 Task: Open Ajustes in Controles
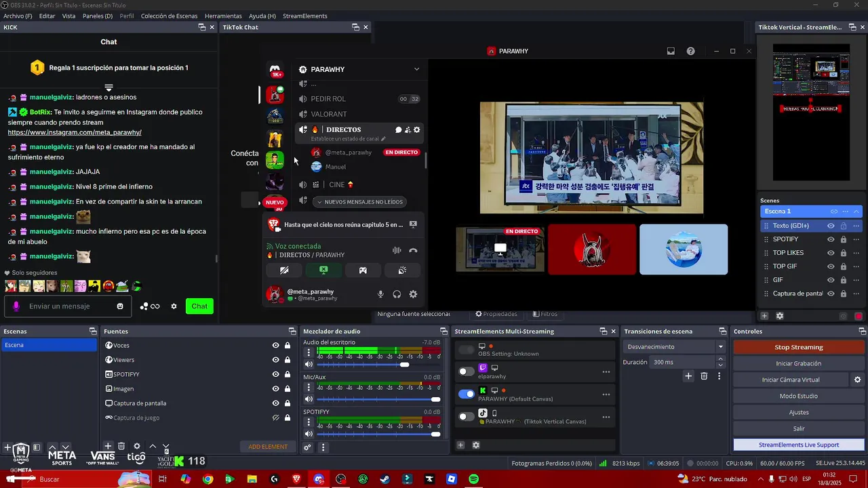coord(799,412)
